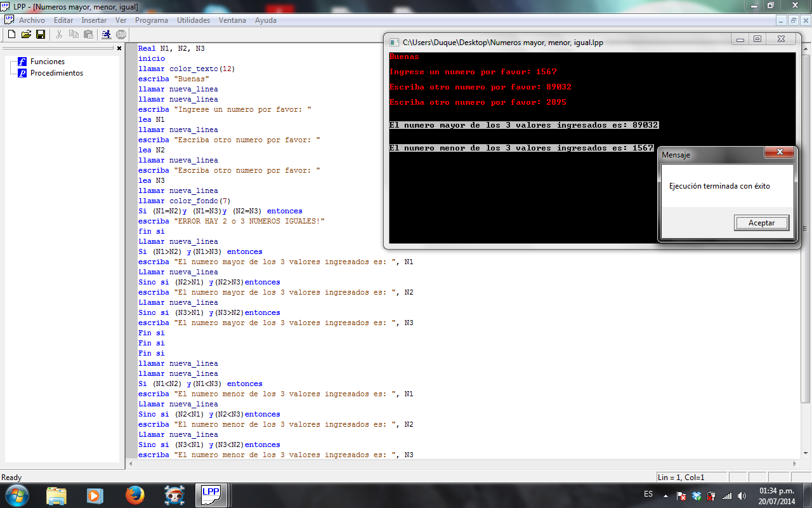
Task: Open the Dropbox tray icon
Action: [x=697, y=496]
